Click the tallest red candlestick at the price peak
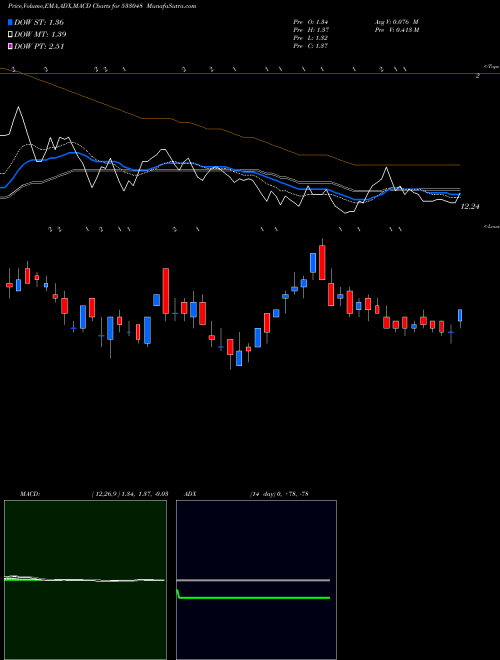 (322, 262)
